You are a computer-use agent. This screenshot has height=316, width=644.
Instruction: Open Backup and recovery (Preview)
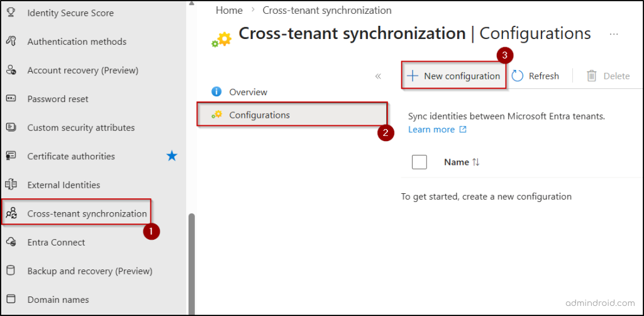click(90, 271)
